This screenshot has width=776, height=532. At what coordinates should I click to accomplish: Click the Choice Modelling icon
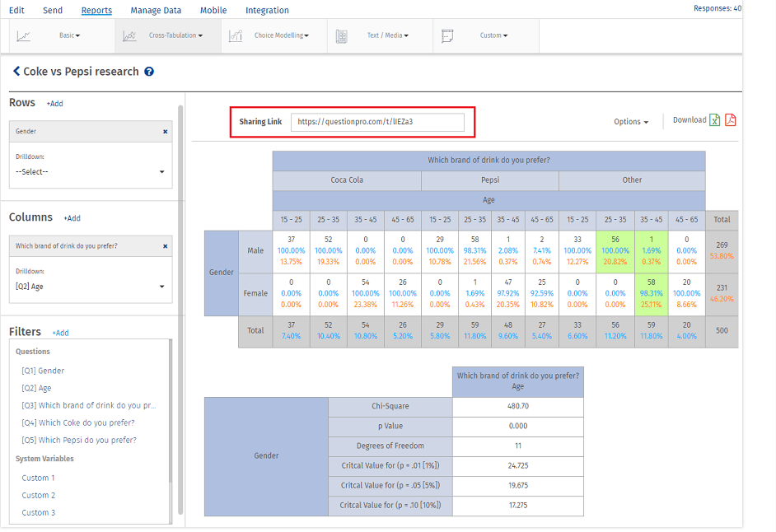pos(236,35)
